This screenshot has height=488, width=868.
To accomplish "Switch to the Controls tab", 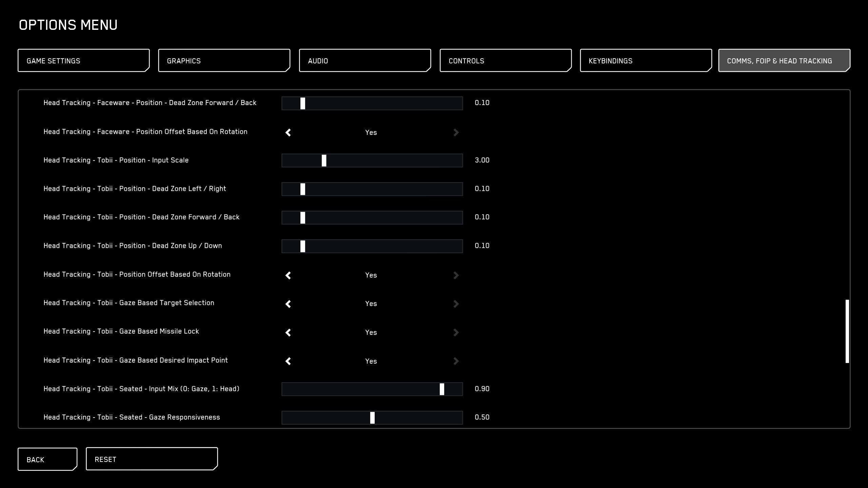I will pos(506,60).
